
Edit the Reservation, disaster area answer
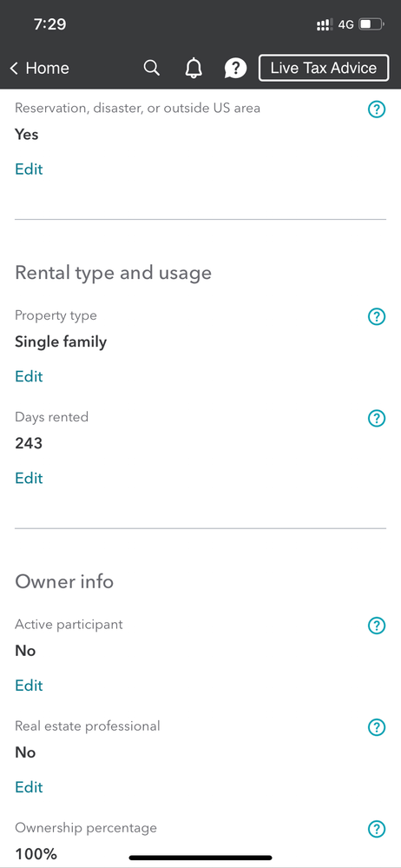[x=29, y=169]
